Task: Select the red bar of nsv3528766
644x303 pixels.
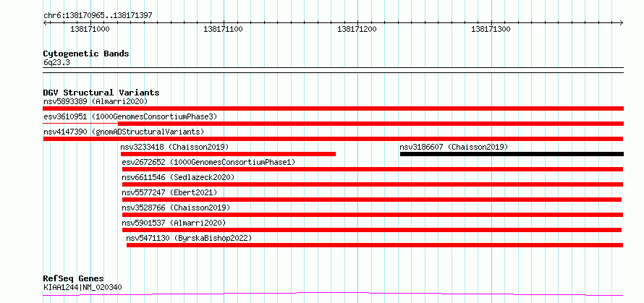Action: coord(373,215)
